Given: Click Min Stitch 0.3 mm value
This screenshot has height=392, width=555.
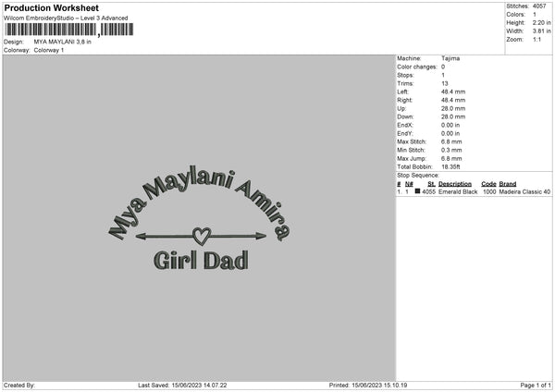Looking at the screenshot, I should pos(451,150).
